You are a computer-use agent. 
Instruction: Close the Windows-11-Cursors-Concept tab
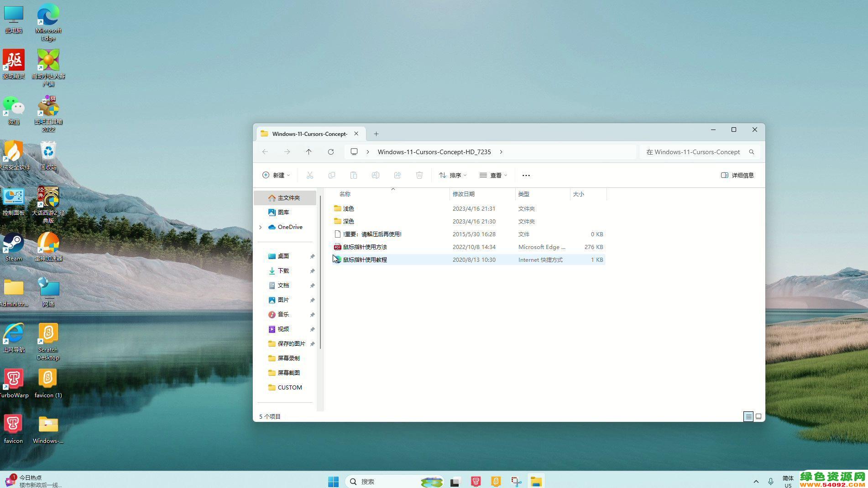pyautogui.click(x=356, y=134)
